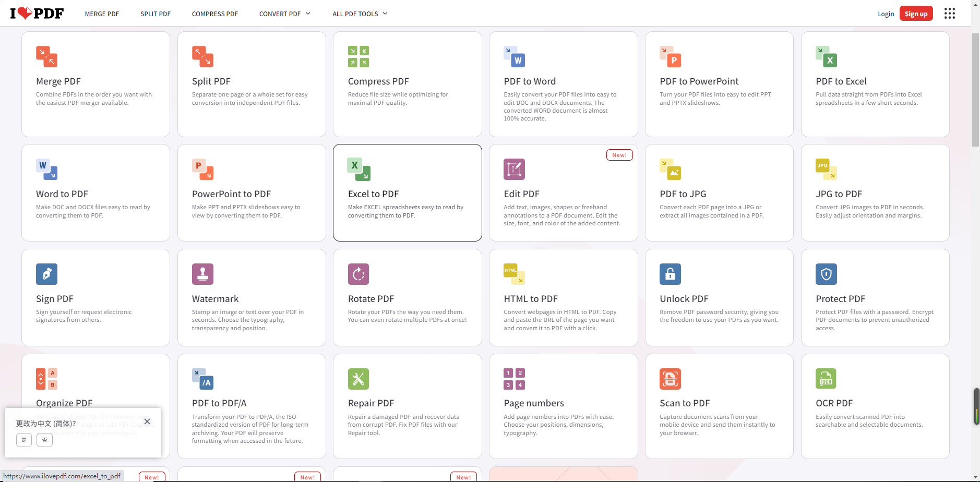This screenshot has width=980, height=482.
Task: Select the Watermark stamp icon
Action: tap(202, 274)
